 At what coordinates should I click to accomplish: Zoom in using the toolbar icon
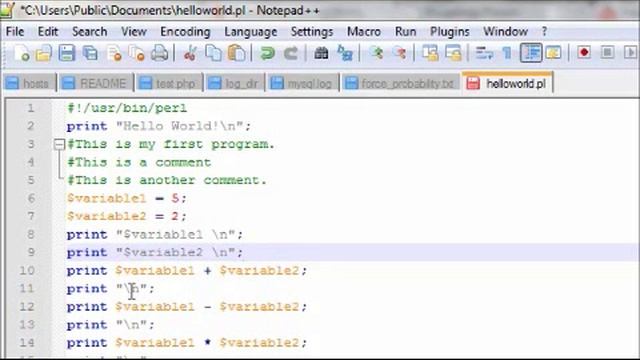click(376, 53)
